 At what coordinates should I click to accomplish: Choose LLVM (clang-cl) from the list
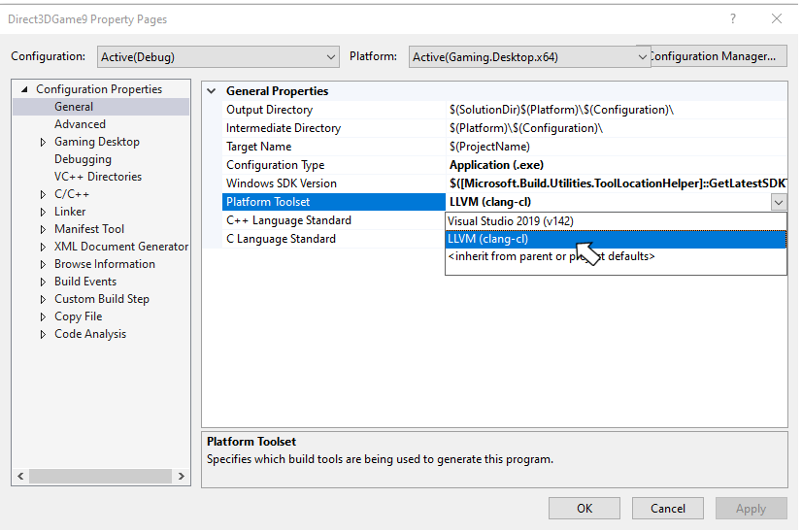click(616, 239)
